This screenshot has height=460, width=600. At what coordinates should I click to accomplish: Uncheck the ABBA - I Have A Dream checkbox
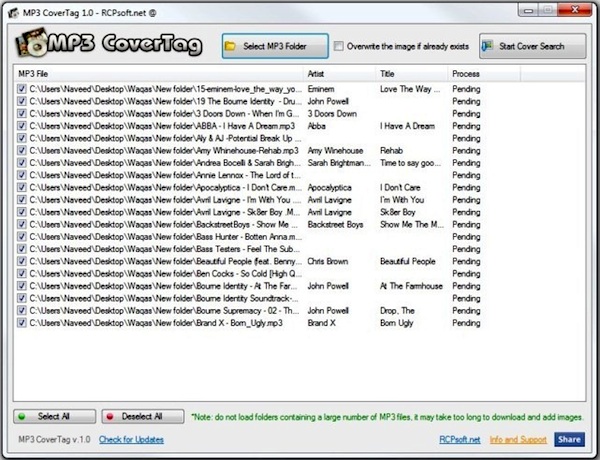(x=21, y=126)
